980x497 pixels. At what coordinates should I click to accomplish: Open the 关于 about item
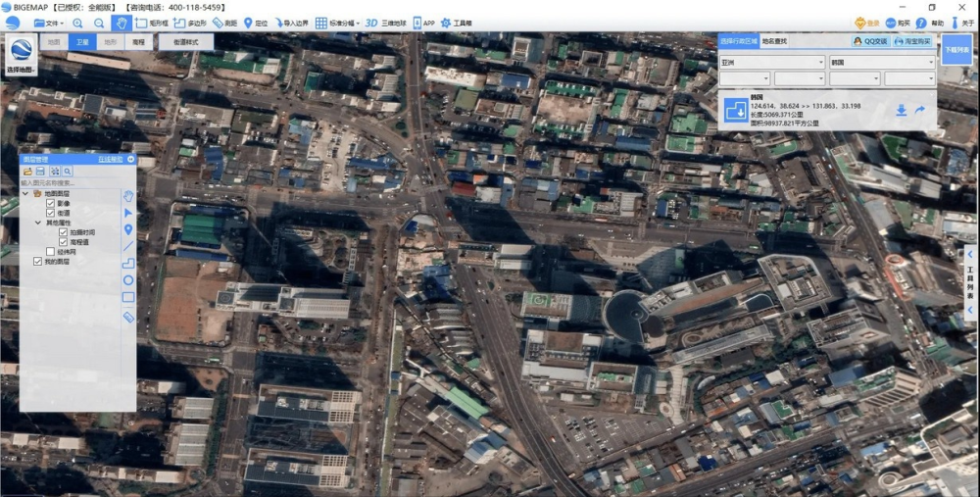(962, 24)
